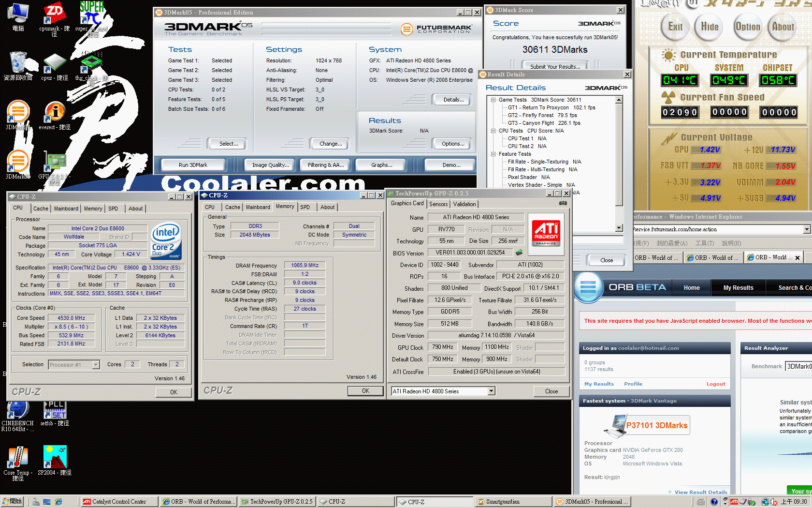Open the super_pi_mod desktop shortcut

click(x=91, y=19)
